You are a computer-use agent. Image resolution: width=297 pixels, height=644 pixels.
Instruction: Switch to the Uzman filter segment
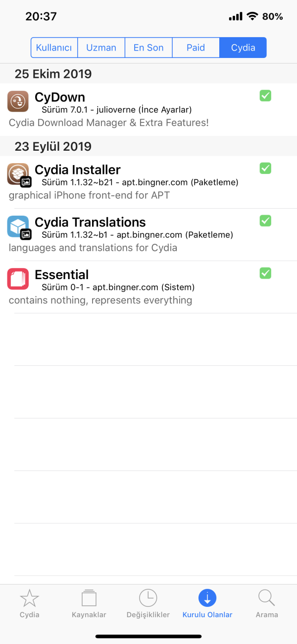(101, 48)
